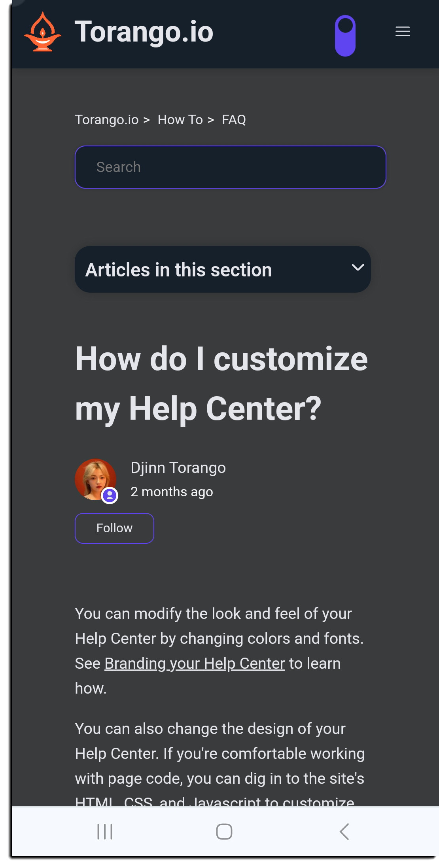
Task: Click the article title heading
Action: pos(221,384)
